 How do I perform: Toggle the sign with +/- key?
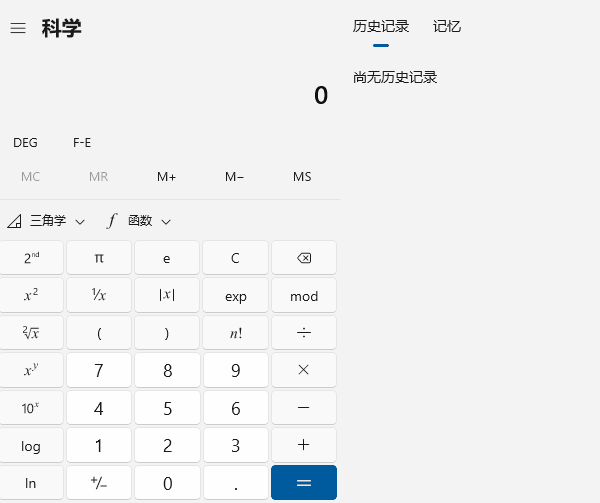tap(99, 483)
